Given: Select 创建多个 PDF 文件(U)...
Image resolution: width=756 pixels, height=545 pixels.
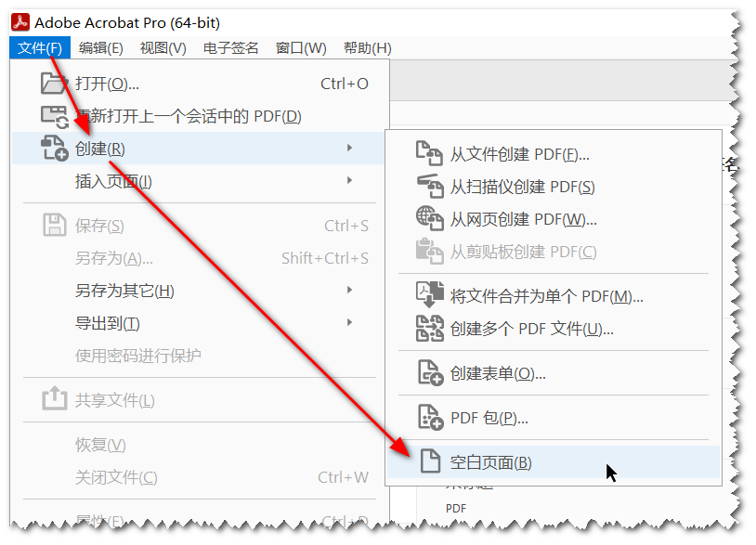Looking at the screenshot, I should pos(554,329).
